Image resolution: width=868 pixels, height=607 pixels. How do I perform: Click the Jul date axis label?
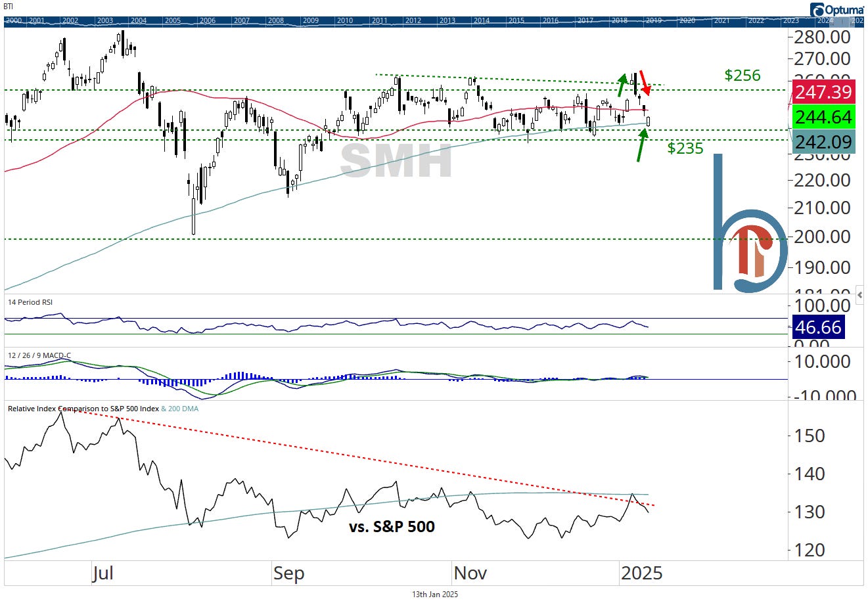point(103,573)
